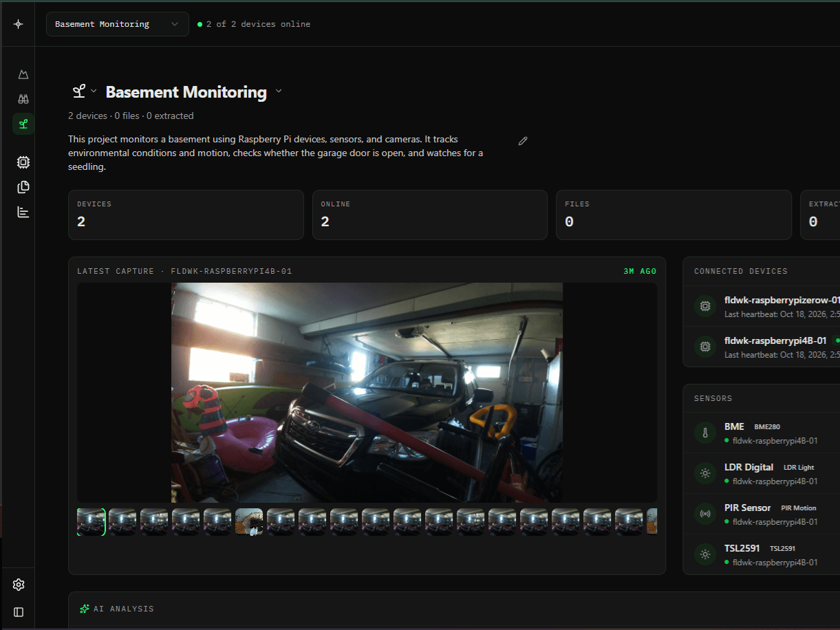Click the FILES stat card
Image resolution: width=840 pixels, height=630 pixels.
(674, 215)
